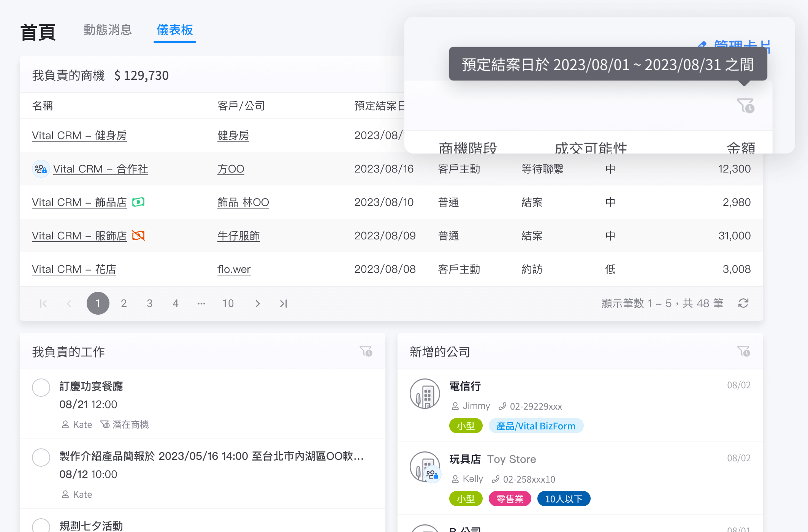This screenshot has width=808, height=532.
Task: Click the 潛在商機 label on the 訂慶功宴餐廳 task
Action: coord(125,424)
